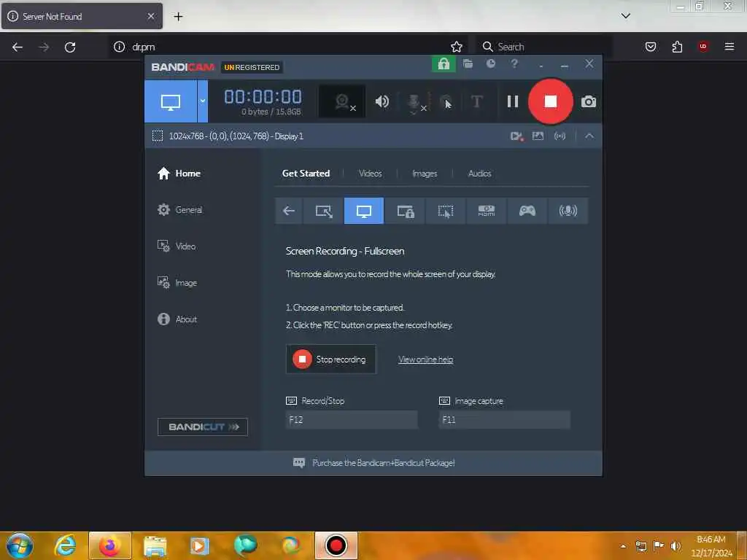Reload the page in Firefox

click(x=70, y=47)
